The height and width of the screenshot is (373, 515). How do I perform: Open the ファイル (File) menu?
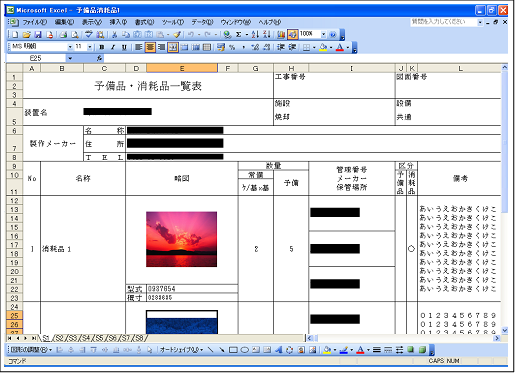pos(34,22)
